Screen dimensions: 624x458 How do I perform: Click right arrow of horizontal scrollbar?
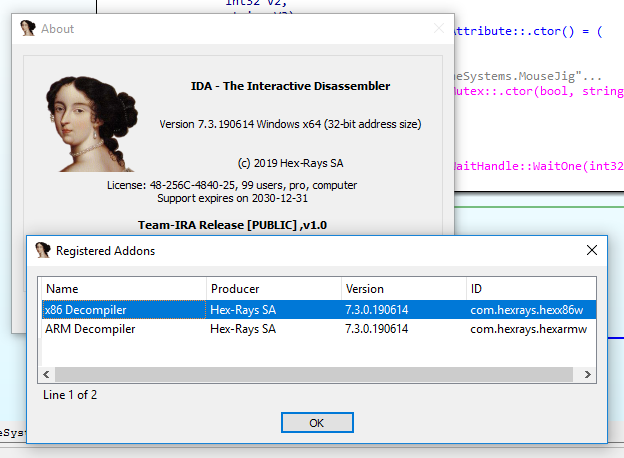(587, 374)
